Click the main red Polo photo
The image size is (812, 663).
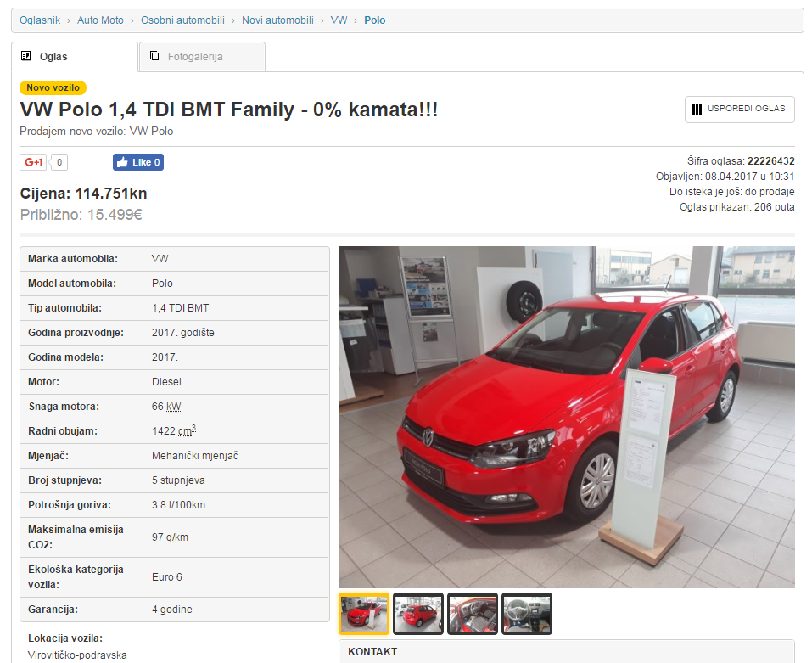point(566,416)
